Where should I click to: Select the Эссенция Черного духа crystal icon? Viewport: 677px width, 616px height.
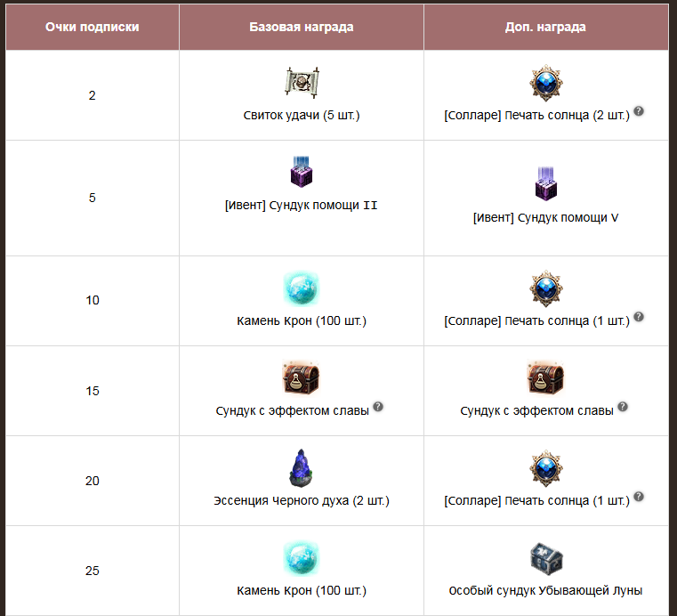coord(301,468)
